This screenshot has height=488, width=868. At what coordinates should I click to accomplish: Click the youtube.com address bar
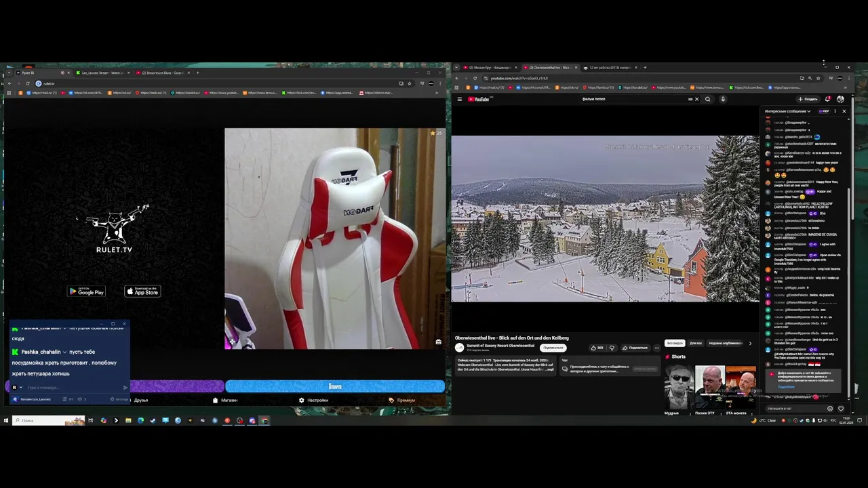click(644, 78)
